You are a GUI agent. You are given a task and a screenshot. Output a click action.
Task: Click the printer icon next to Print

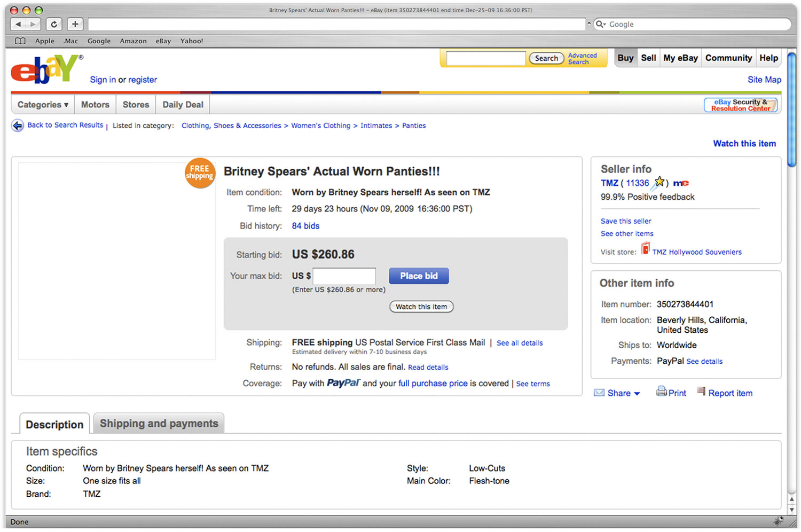(662, 391)
